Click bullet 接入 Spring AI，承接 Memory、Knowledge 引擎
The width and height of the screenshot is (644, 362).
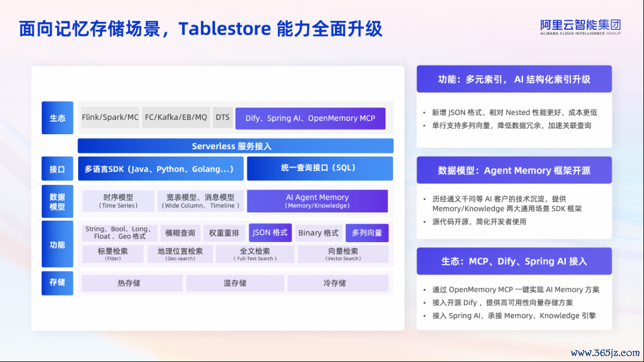[x=514, y=315]
